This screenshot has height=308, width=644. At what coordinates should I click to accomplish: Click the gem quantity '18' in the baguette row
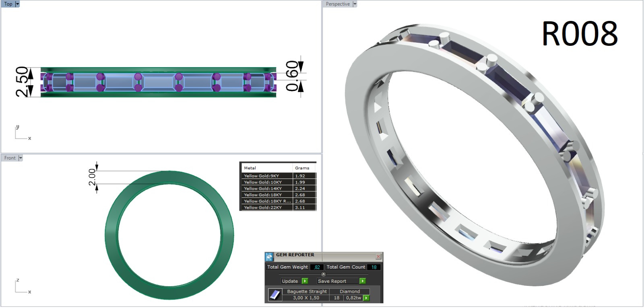tap(336, 298)
